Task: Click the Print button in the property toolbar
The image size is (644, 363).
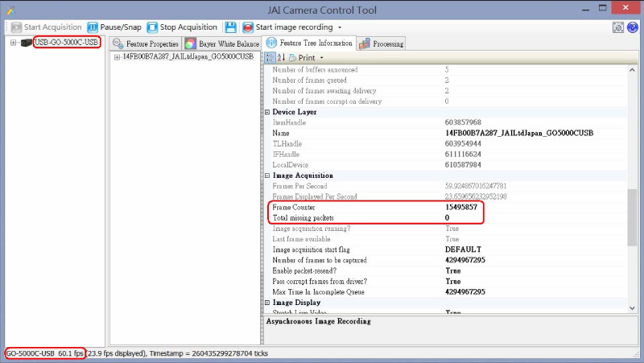Action: (x=302, y=58)
